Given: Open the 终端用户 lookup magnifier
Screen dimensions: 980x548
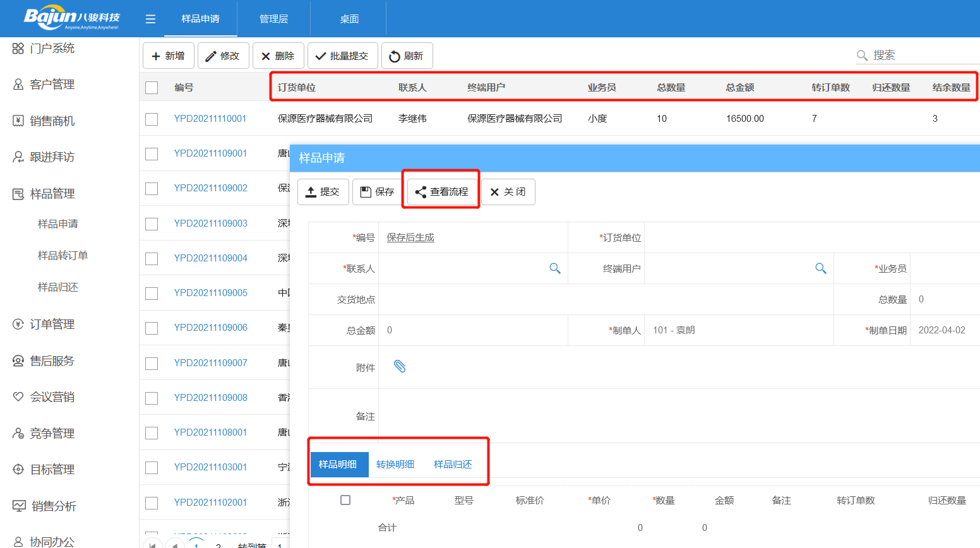Looking at the screenshot, I should click(x=820, y=268).
